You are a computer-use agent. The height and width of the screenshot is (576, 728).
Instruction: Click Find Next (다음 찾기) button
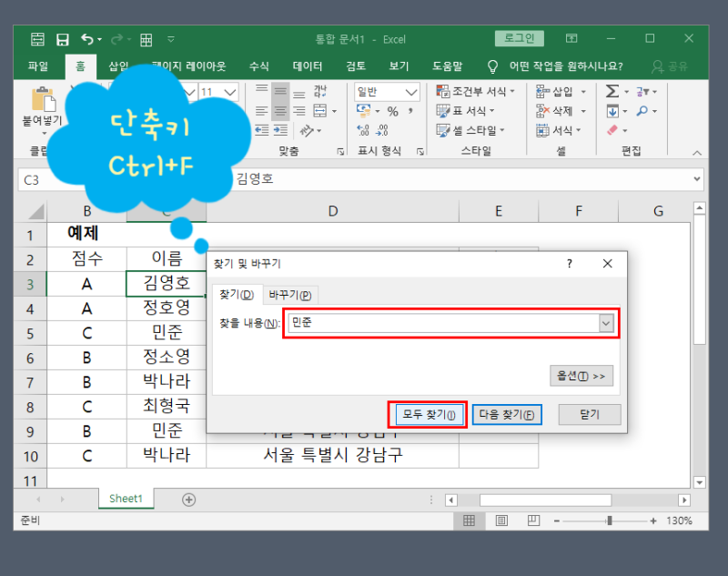(507, 414)
